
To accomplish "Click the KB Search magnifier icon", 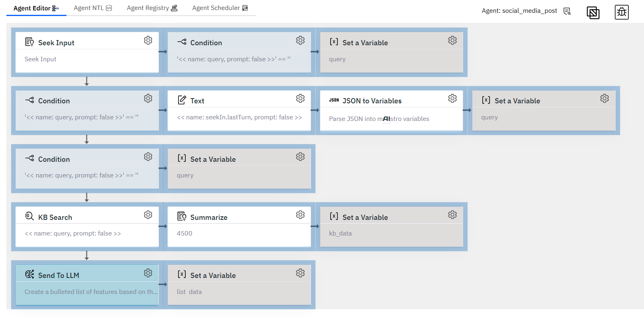I will coord(30,216).
